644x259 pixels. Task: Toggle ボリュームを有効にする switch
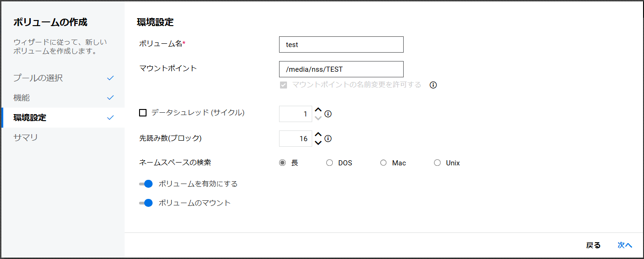(x=146, y=184)
